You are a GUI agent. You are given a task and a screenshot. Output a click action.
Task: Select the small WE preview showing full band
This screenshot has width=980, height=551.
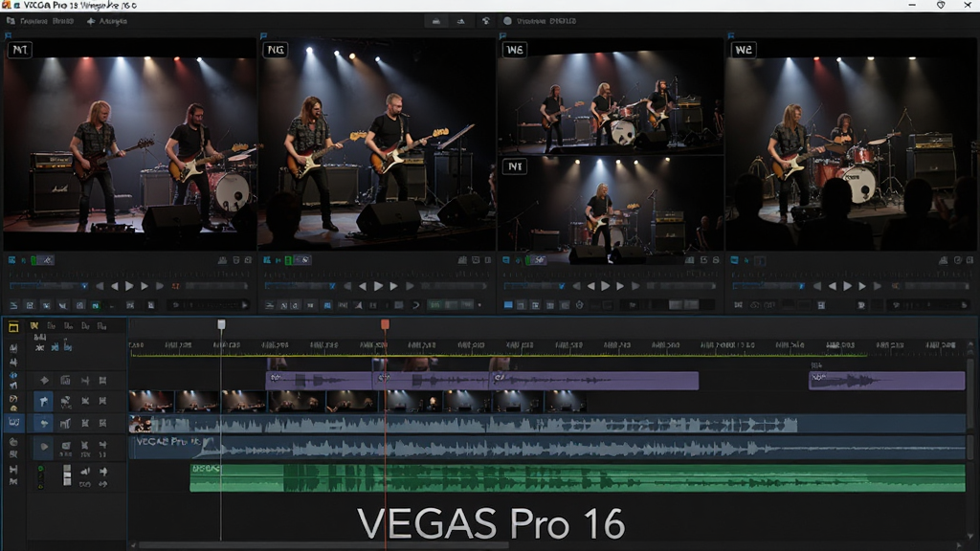point(611,96)
